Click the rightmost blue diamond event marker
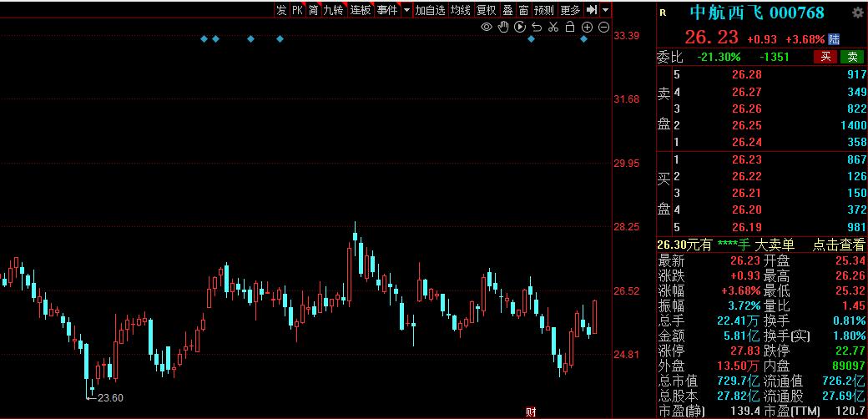Viewport: 868px width, 419px height. tap(584, 38)
